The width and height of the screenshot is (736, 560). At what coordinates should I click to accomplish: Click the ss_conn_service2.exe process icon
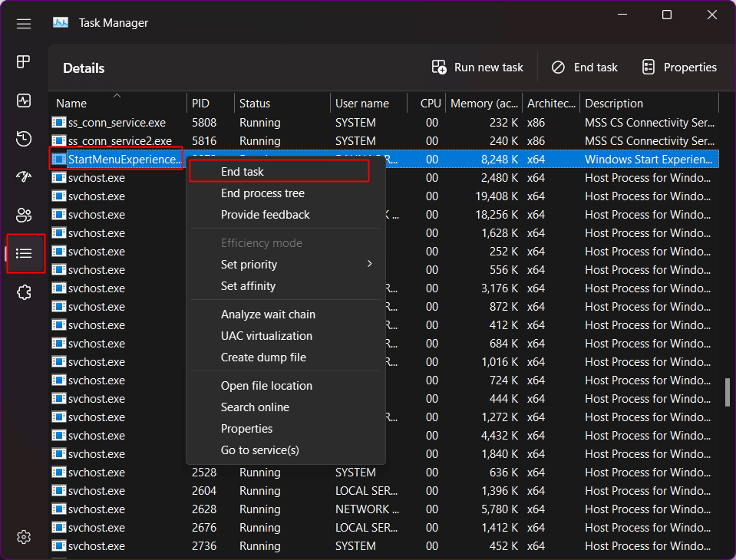pyautogui.click(x=58, y=140)
